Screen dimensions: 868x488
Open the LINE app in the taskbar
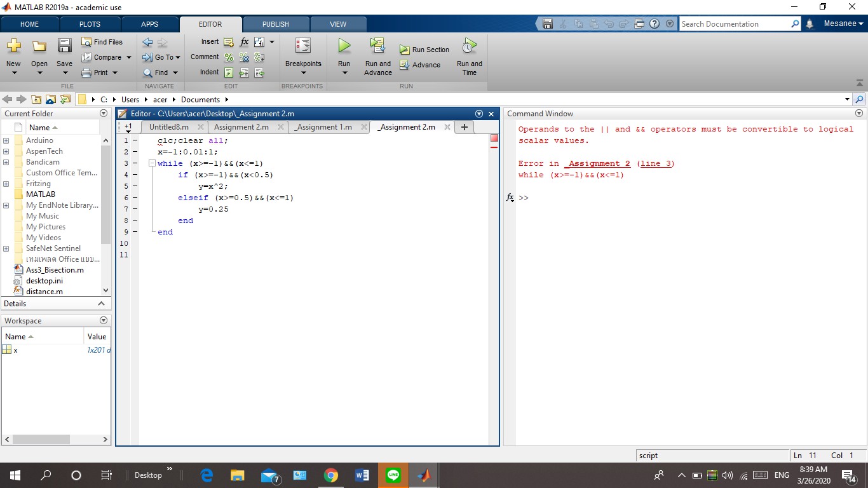393,475
